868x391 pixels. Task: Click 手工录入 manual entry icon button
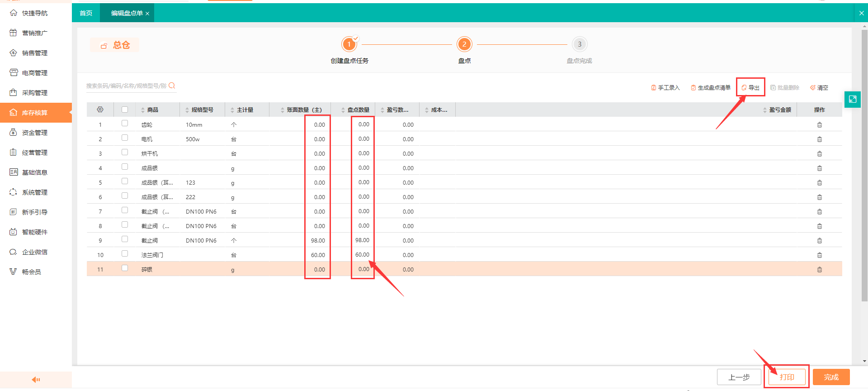pos(665,88)
